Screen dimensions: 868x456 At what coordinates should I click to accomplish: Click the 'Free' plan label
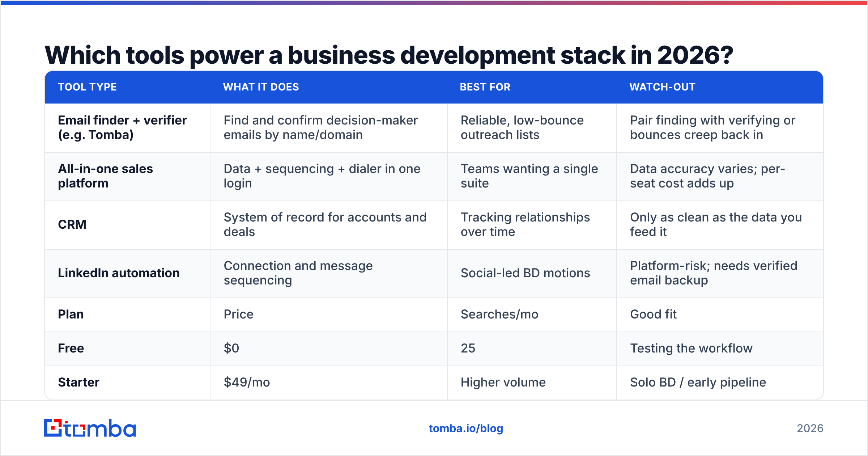click(71, 348)
